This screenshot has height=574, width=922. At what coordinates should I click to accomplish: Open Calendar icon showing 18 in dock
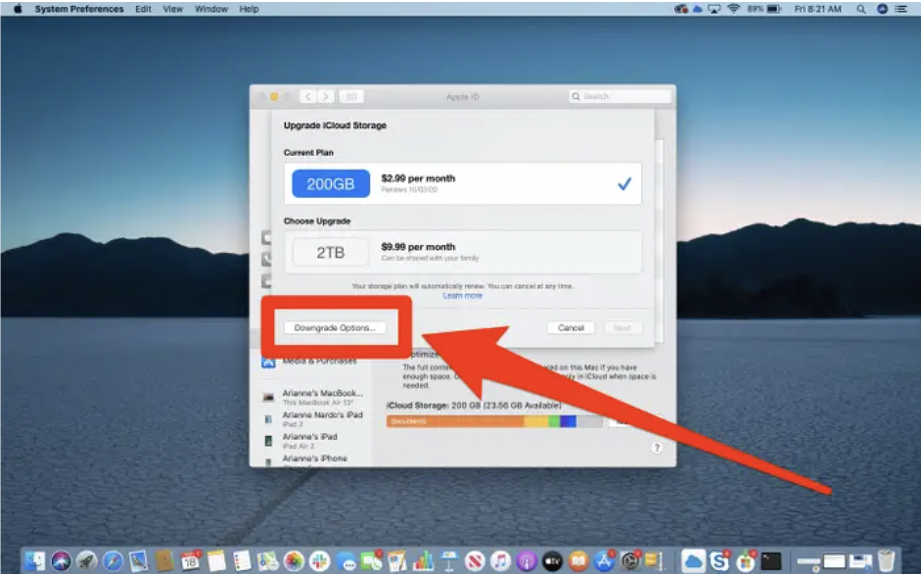point(191,561)
